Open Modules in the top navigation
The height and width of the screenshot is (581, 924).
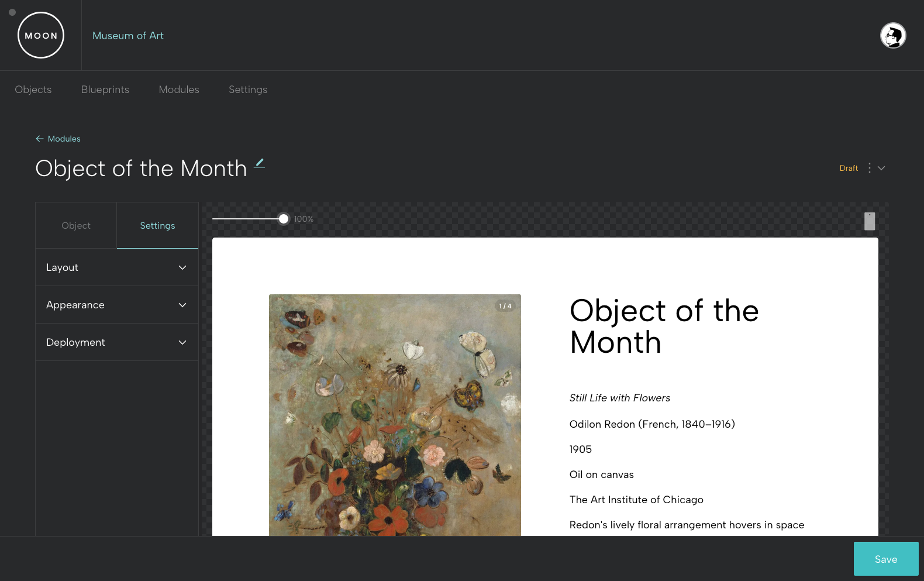point(179,90)
